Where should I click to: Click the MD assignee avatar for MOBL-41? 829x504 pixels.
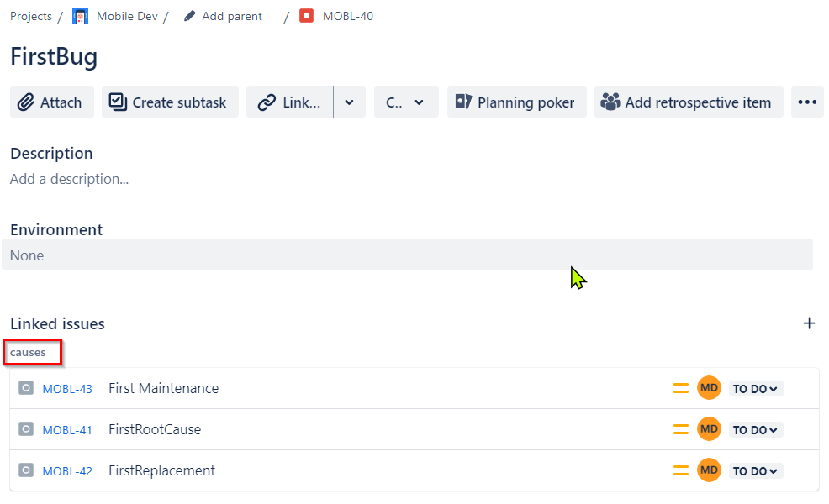tap(709, 429)
